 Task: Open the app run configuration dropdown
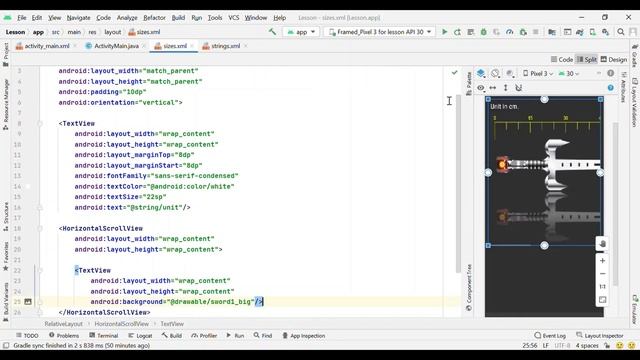[x=301, y=32]
